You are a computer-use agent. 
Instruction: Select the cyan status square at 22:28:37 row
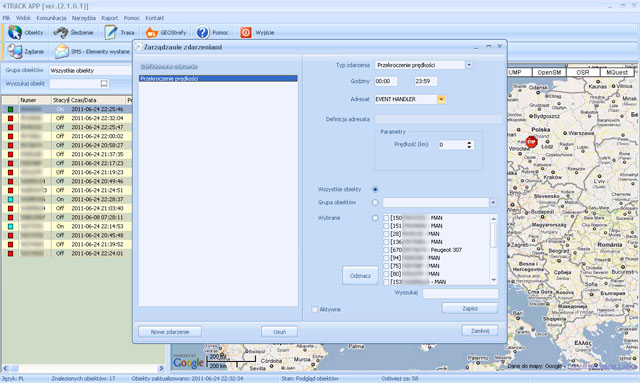click(11, 199)
